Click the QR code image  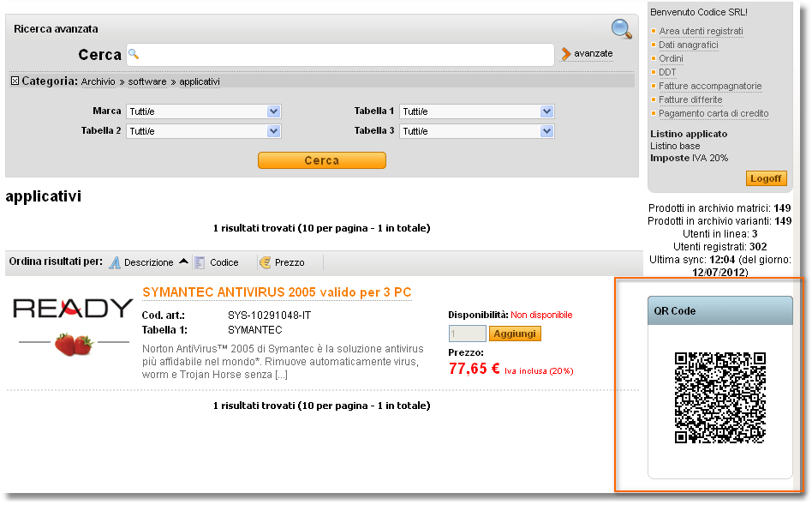point(719,398)
